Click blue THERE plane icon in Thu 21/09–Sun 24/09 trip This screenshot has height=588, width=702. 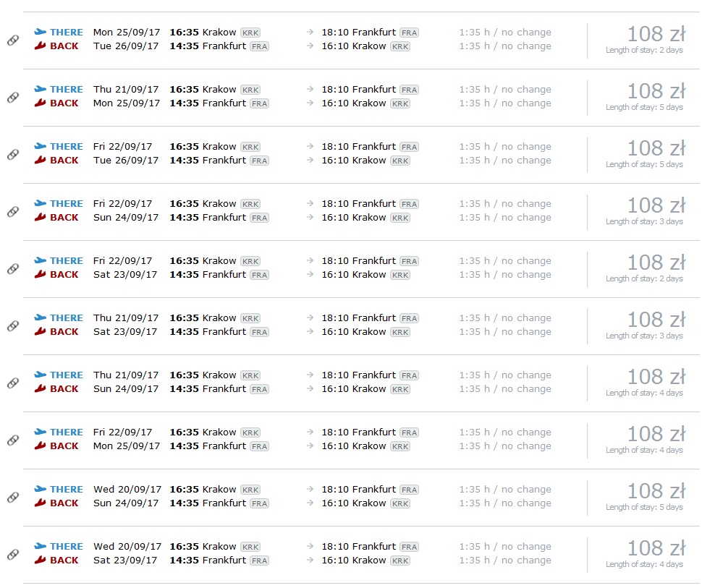pyautogui.click(x=41, y=375)
